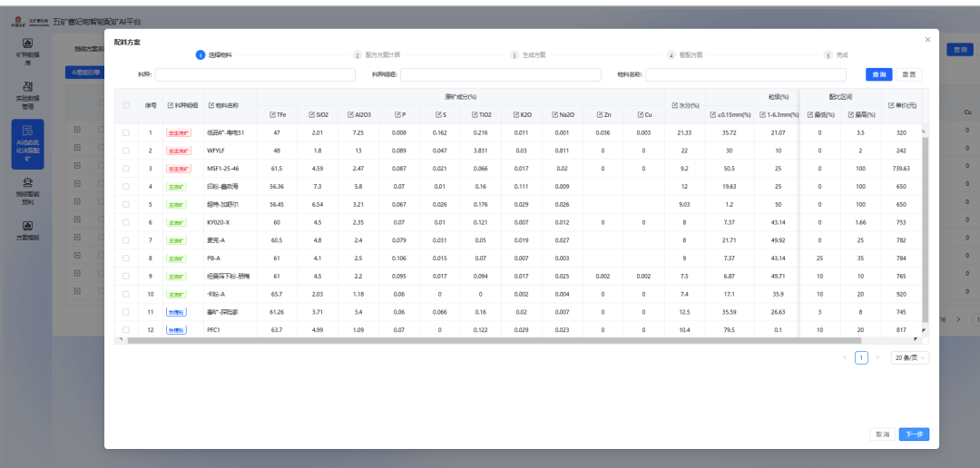The height and width of the screenshot is (468, 980).
Task: Click the edit icon beside 最高(%) header
Action: [850, 115]
